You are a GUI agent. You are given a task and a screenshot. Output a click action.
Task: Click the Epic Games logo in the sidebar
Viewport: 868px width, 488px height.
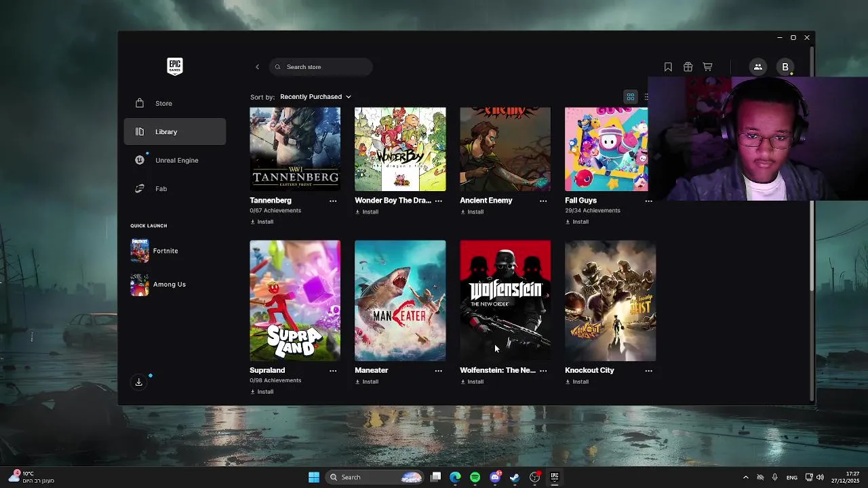pyautogui.click(x=175, y=66)
